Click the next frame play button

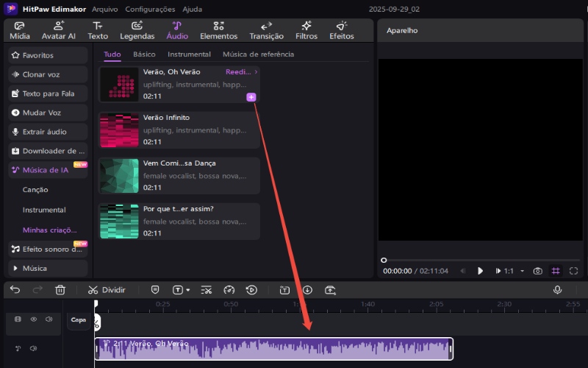pyautogui.click(x=498, y=271)
